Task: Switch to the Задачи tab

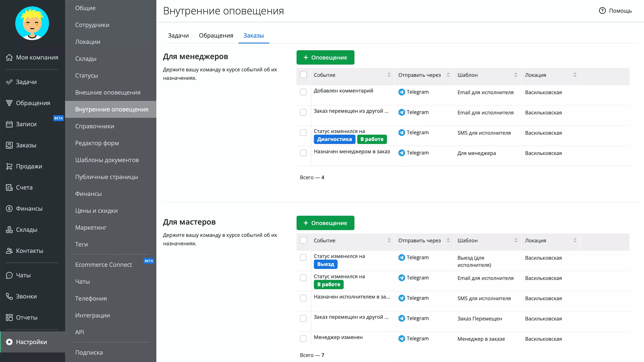Action: coord(178,35)
